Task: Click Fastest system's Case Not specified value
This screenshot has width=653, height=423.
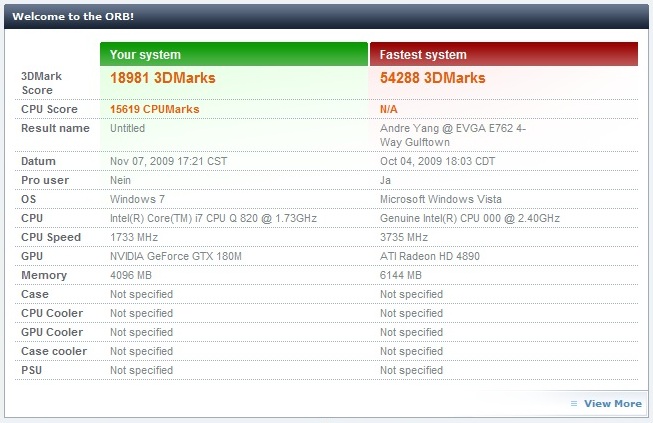Action: [411, 294]
